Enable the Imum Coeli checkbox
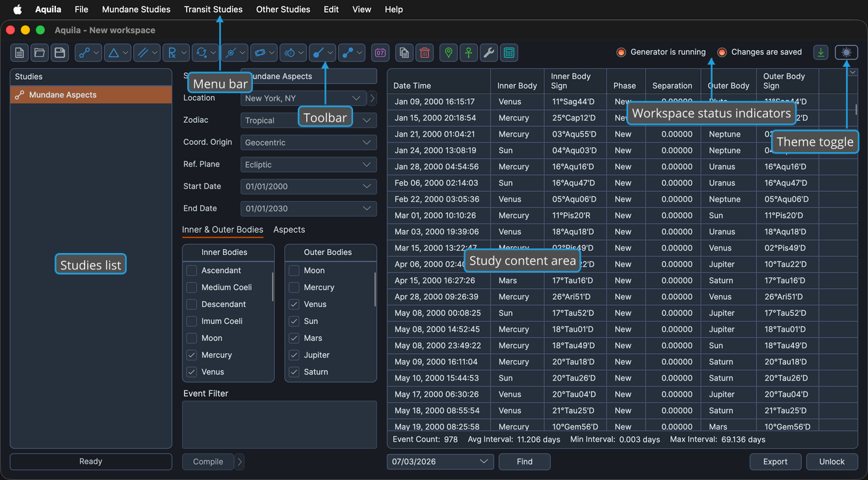Screen dimensions: 868x480 (192, 321)
